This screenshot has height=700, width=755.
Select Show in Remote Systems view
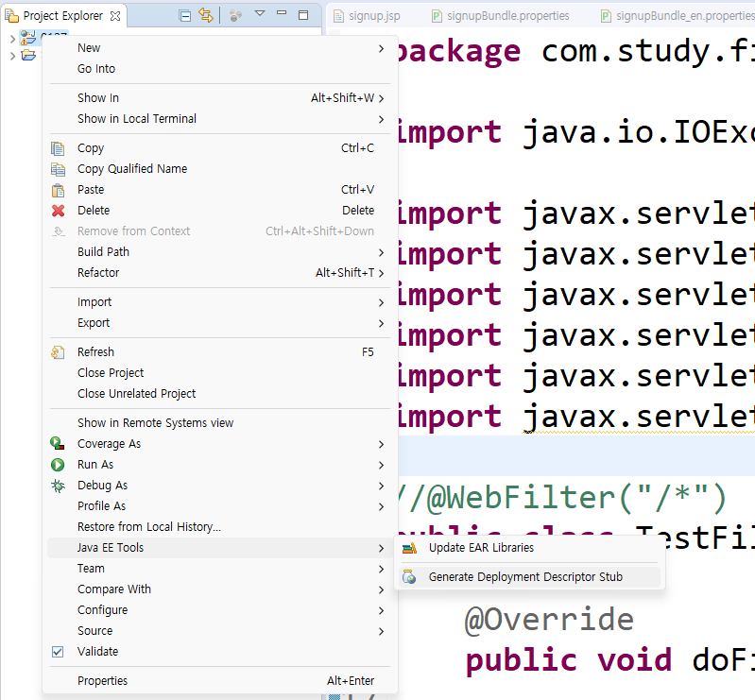[x=220, y=423]
